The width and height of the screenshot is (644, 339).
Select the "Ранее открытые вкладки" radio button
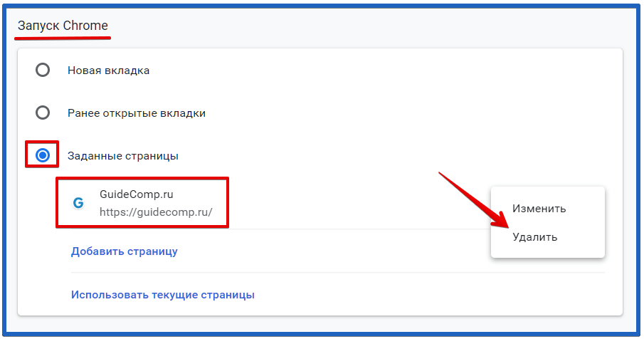pyautogui.click(x=43, y=113)
